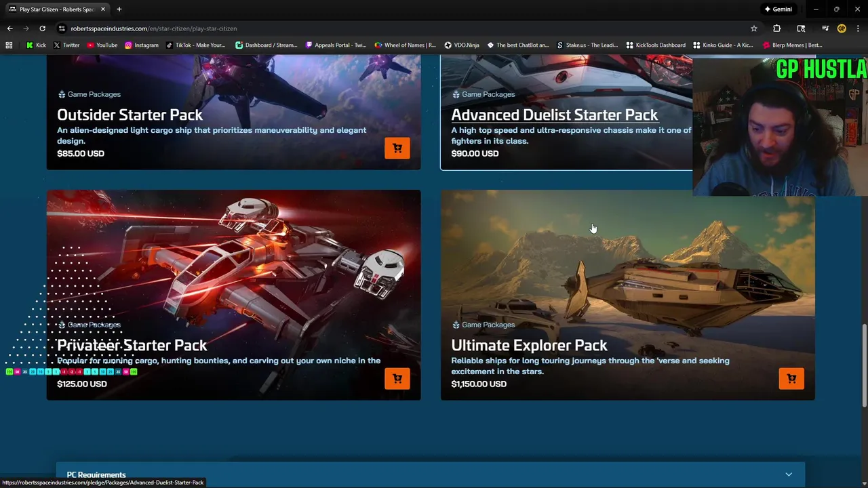Open the Kinko Guide bookmark
Image resolution: width=868 pixels, height=488 pixels.
click(723, 45)
